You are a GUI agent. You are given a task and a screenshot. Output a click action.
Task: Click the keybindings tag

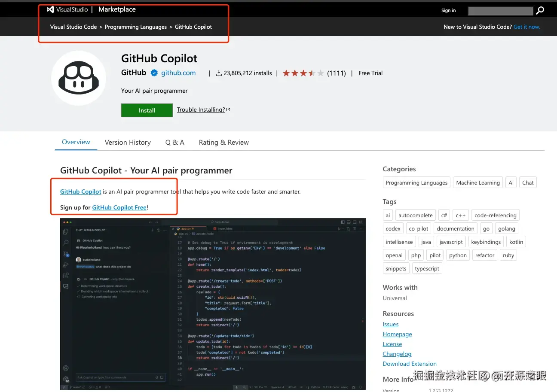(486, 242)
